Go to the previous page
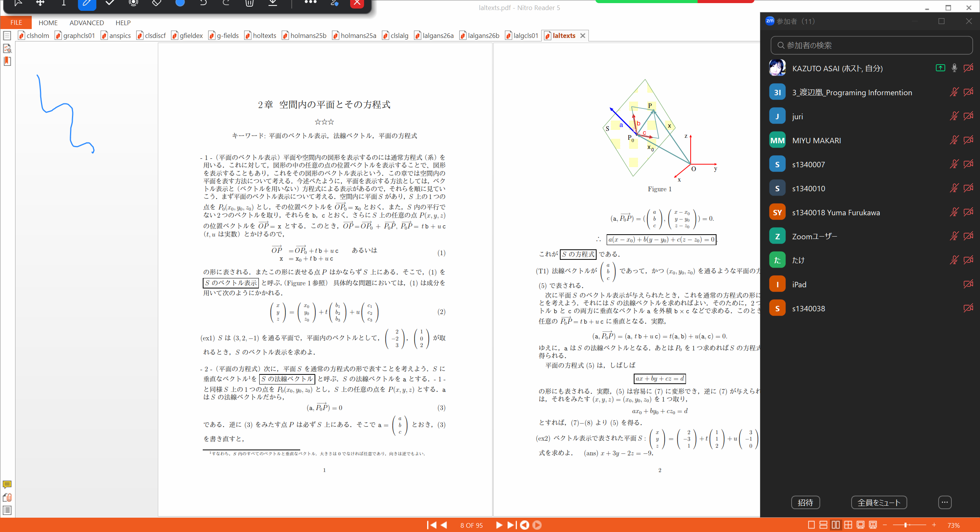 444,525
